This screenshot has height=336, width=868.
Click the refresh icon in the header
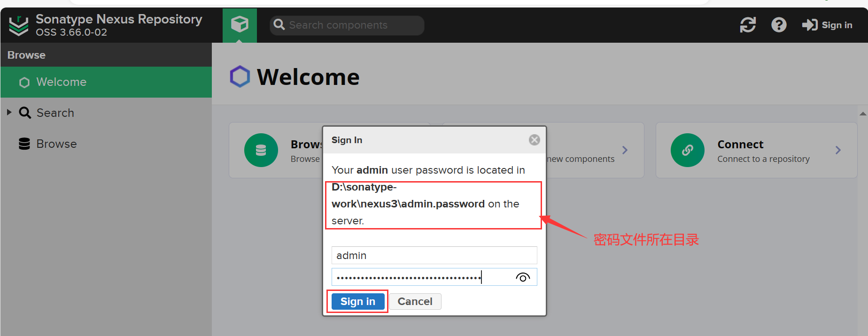[x=748, y=25]
